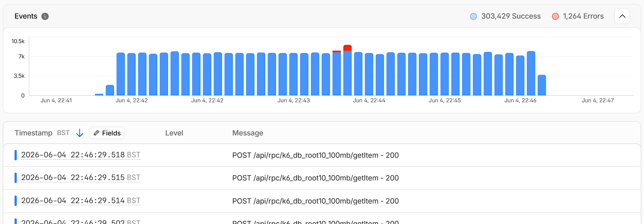Click the timestamp sort arrow icon
This screenshot has height=224, width=644.
pyautogui.click(x=80, y=133)
